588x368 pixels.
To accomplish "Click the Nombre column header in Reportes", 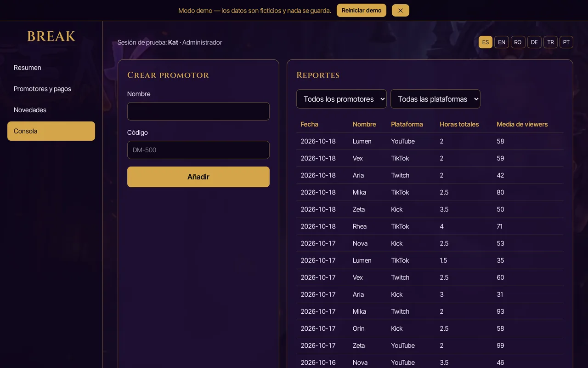I will 364,124.
